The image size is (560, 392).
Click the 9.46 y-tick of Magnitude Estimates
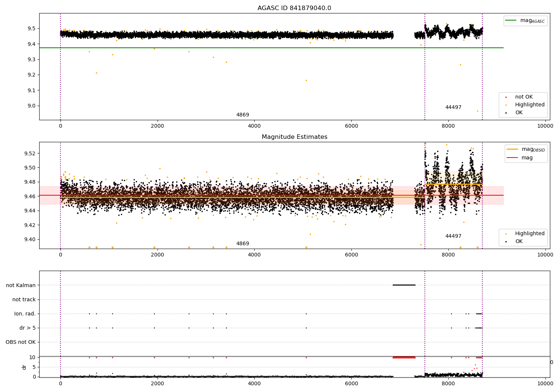(29, 196)
